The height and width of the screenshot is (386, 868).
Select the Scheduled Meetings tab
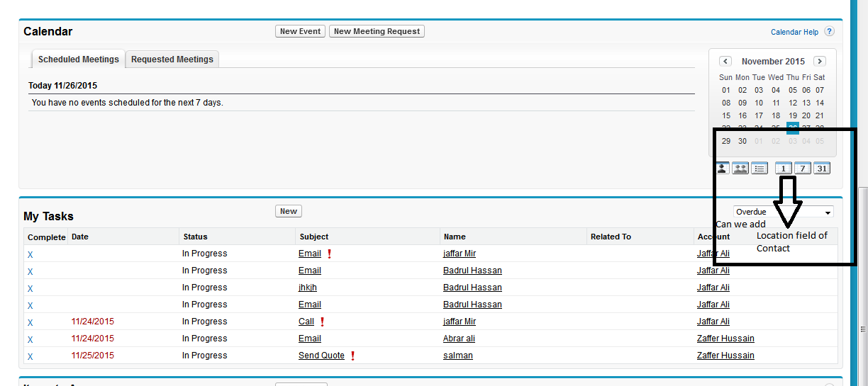(x=78, y=59)
